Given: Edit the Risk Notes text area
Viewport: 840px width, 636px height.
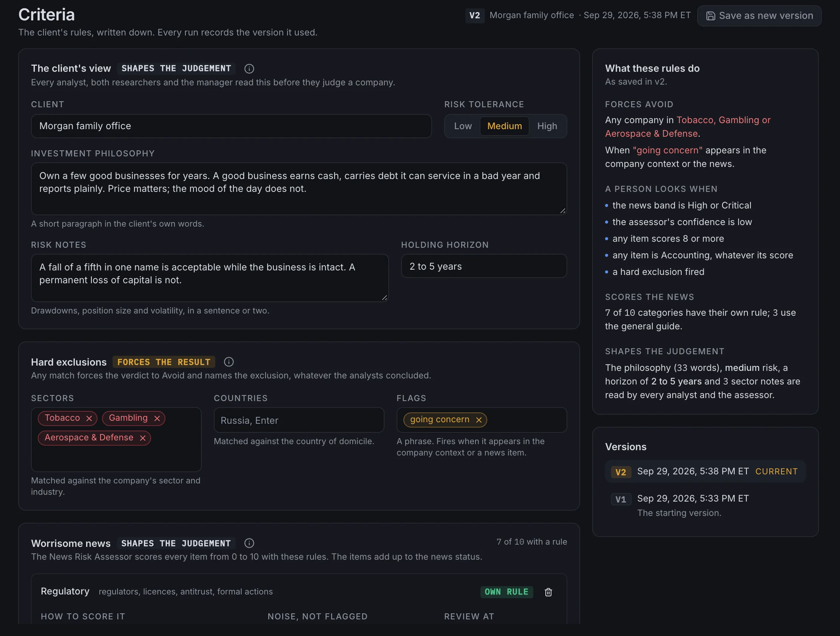Looking at the screenshot, I should tap(210, 278).
